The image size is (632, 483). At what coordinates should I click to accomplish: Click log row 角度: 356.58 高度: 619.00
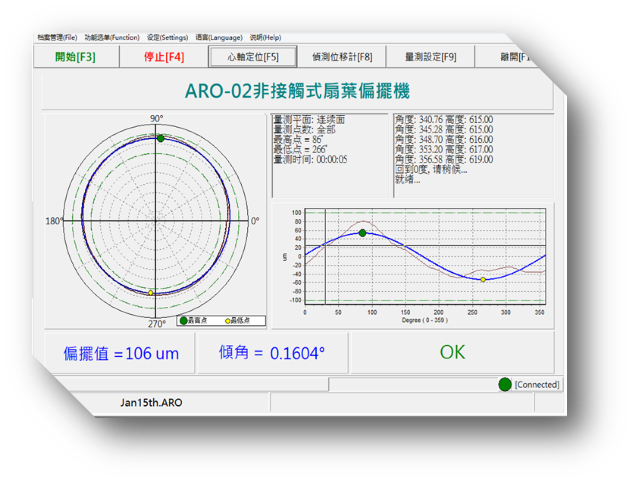coord(444,159)
